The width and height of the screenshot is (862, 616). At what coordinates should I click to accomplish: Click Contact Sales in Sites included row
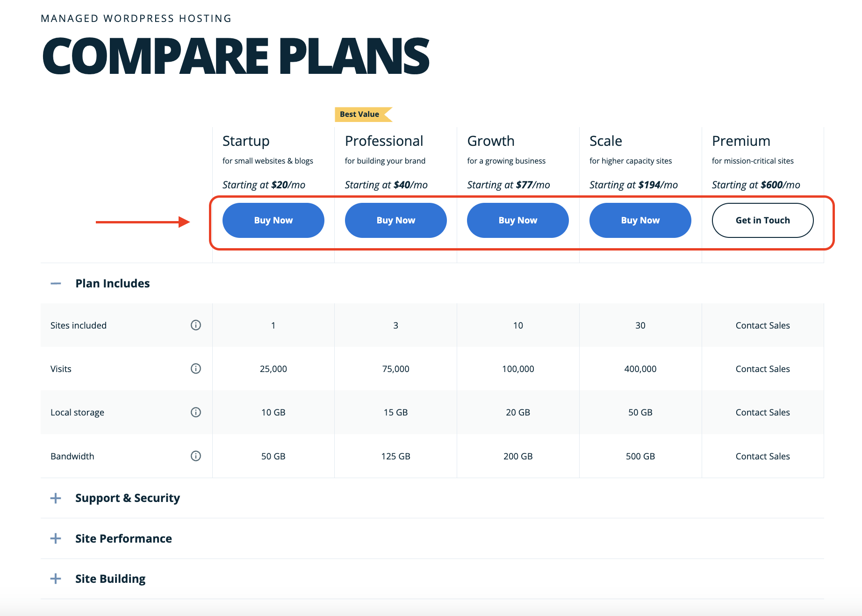pyautogui.click(x=762, y=325)
